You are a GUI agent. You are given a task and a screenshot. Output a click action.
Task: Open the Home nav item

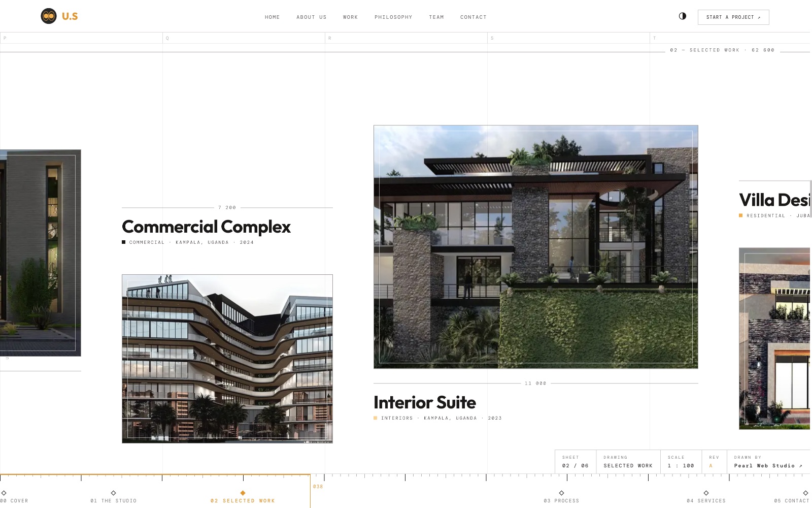[x=273, y=17]
